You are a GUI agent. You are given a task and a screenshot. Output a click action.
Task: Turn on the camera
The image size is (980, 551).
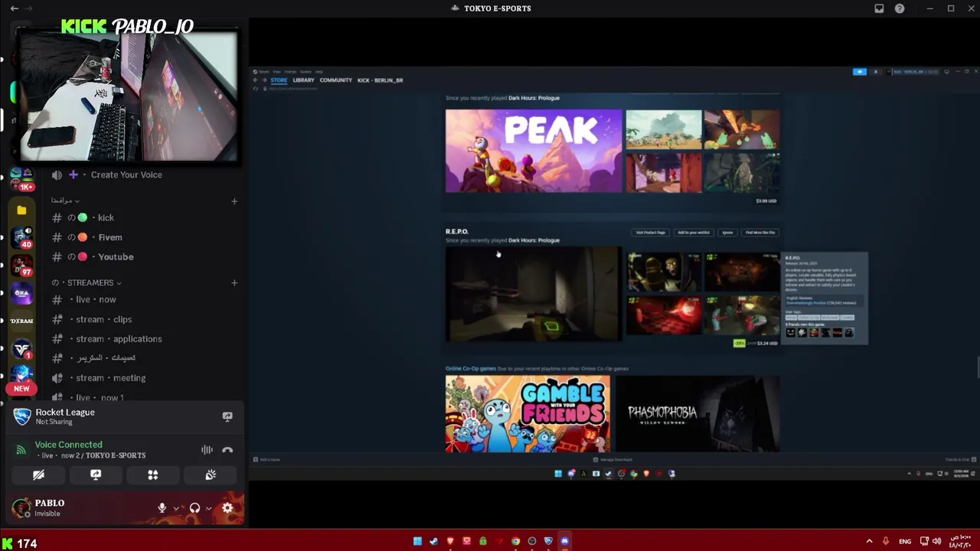tap(38, 475)
